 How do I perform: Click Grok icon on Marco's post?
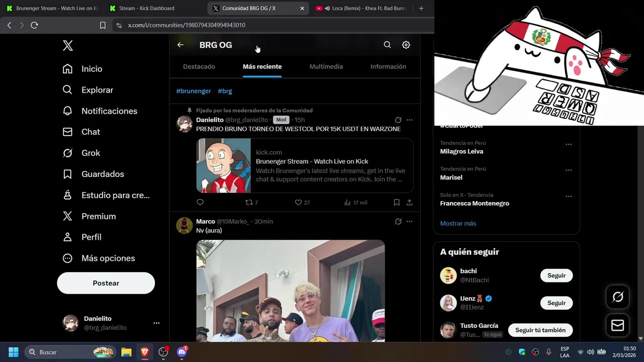pyautogui.click(x=398, y=222)
